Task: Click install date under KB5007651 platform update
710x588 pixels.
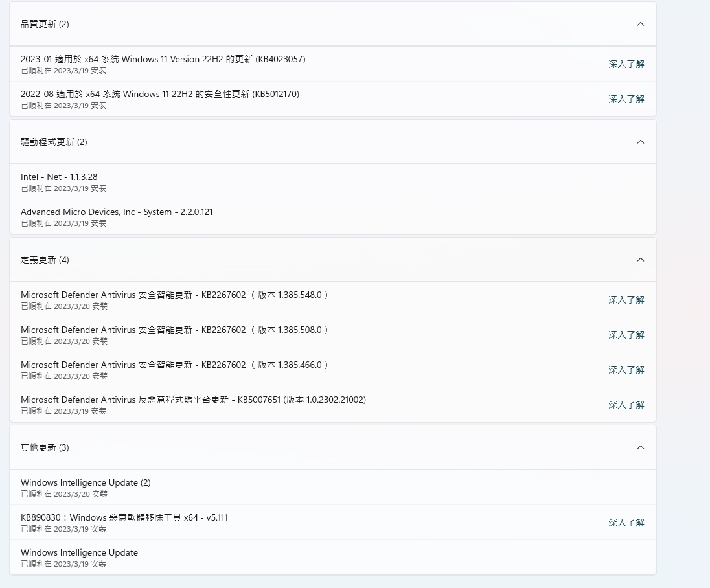Action: click(63, 411)
